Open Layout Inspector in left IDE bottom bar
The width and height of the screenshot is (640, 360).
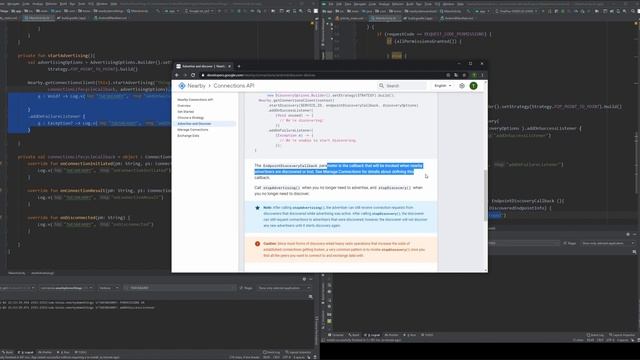coord(299,352)
